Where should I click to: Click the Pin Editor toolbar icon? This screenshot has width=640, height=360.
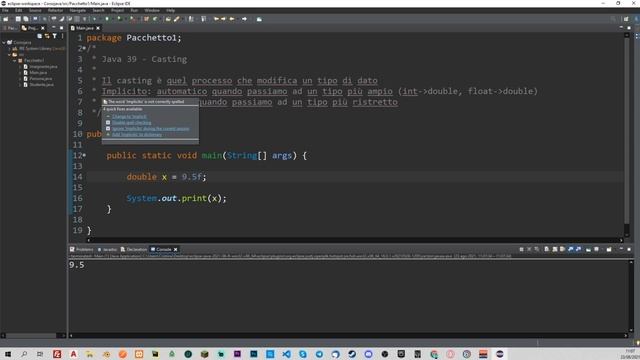pos(259,19)
